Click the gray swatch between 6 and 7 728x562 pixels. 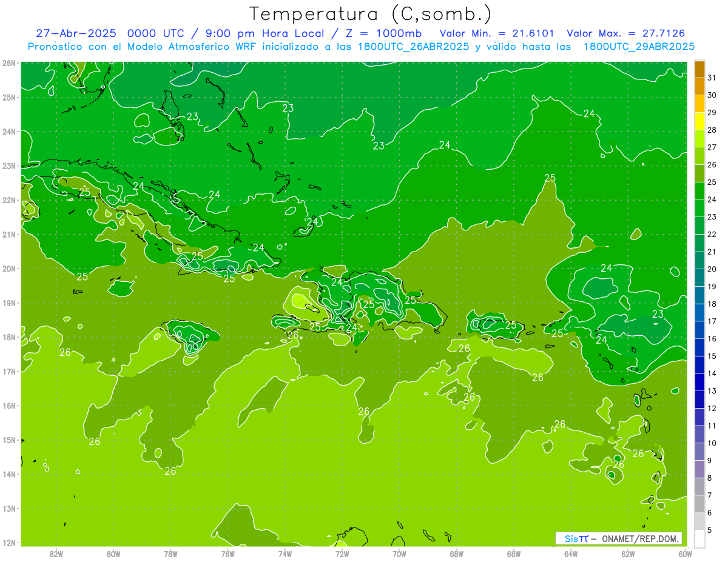click(x=699, y=504)
